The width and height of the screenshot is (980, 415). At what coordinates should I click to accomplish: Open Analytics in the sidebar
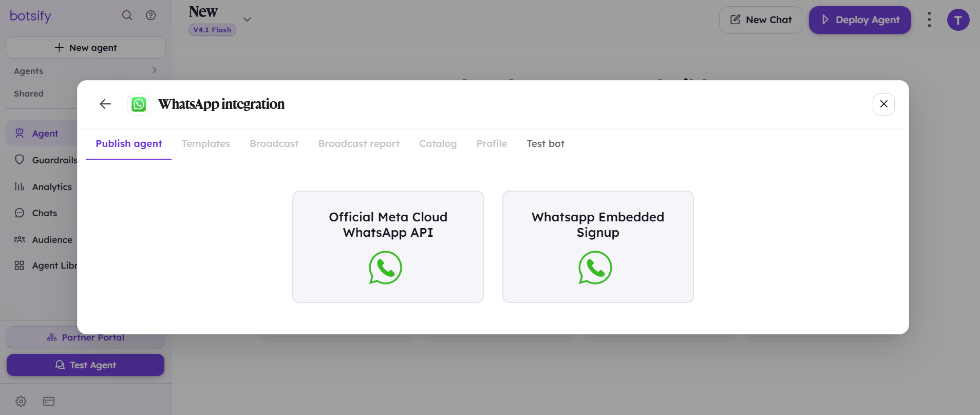pos(52,187)
